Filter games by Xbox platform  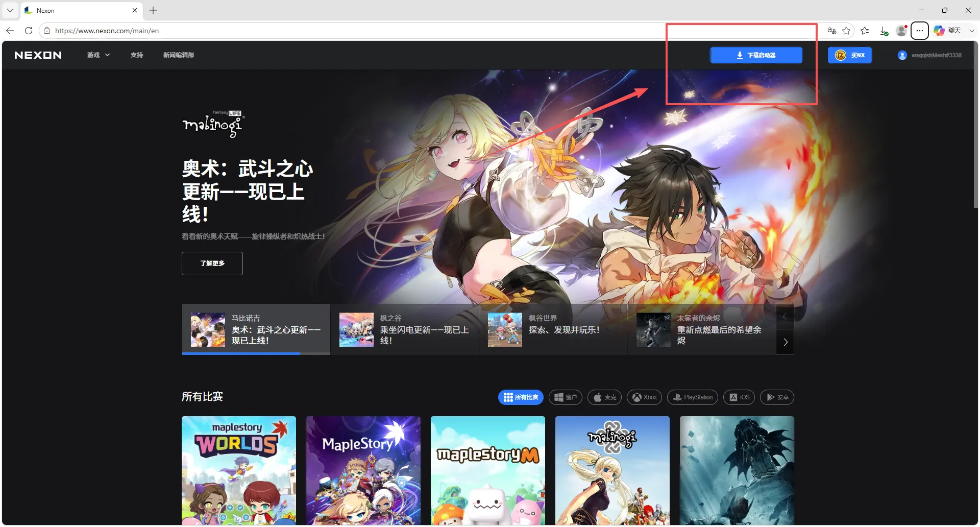[x=644, y=397]
